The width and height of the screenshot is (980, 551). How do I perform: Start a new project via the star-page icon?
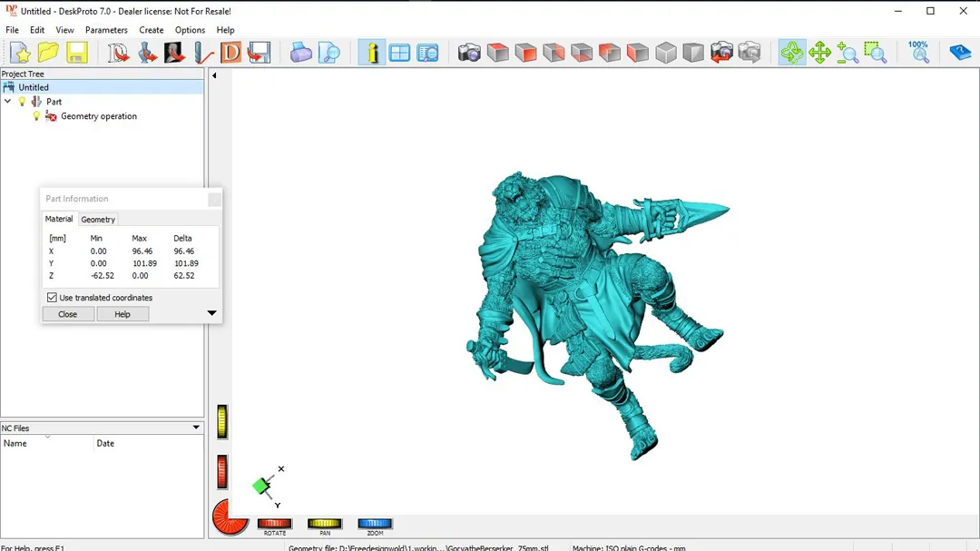20,53
